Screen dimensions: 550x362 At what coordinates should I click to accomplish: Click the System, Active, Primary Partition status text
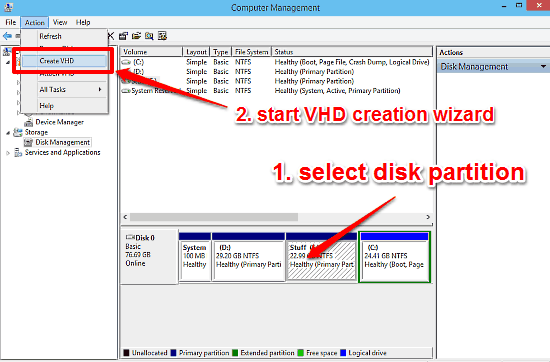click(x=337, y=91)
